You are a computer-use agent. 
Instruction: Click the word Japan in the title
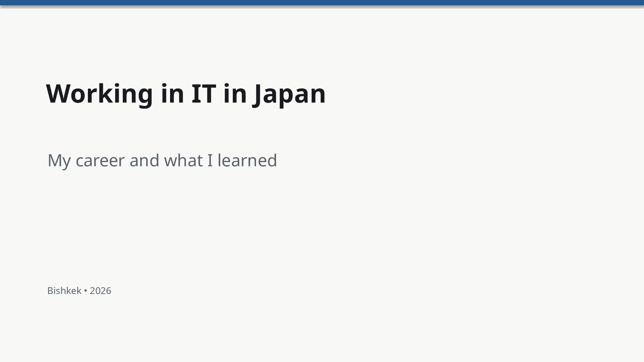click(290, 95)
